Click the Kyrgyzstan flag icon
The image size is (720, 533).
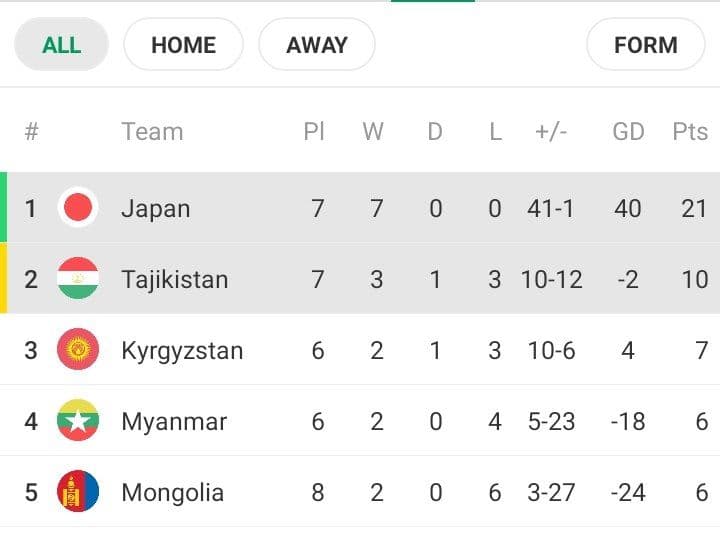coord(78,349)
